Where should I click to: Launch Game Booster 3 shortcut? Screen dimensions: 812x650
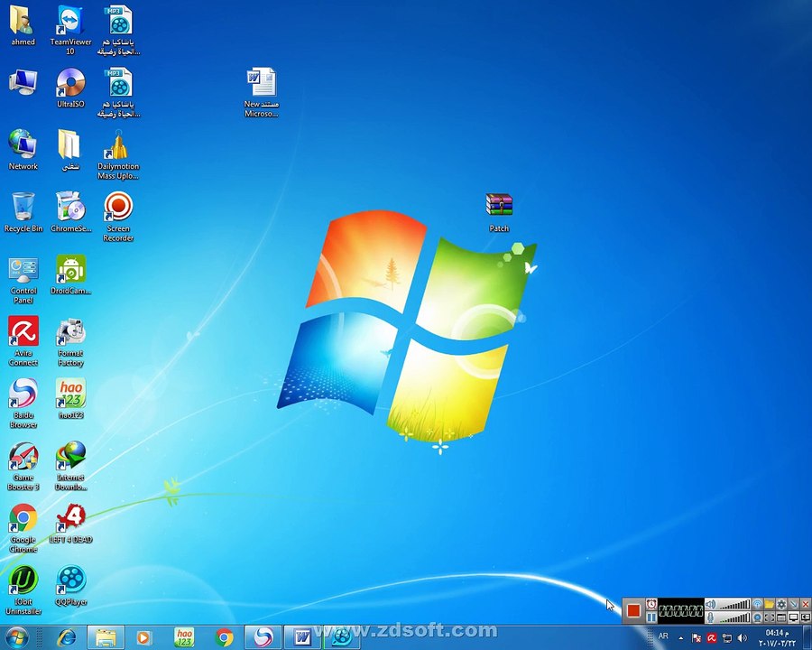[23, 466]
